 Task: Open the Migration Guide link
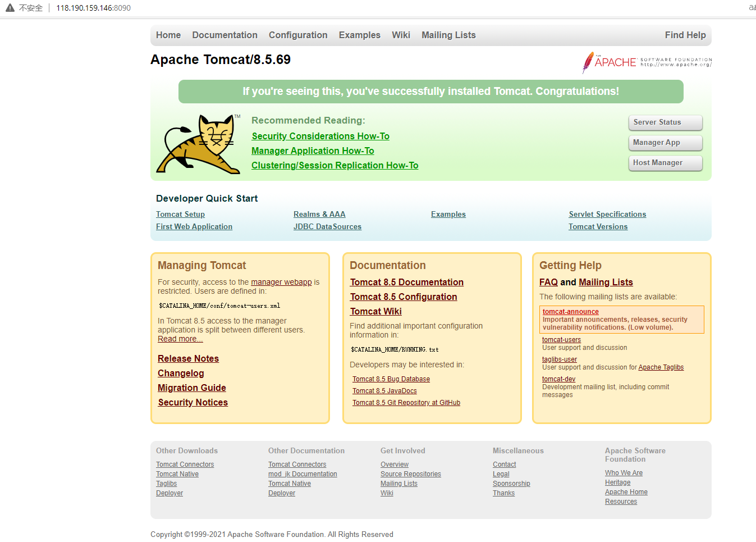(192, 388)
